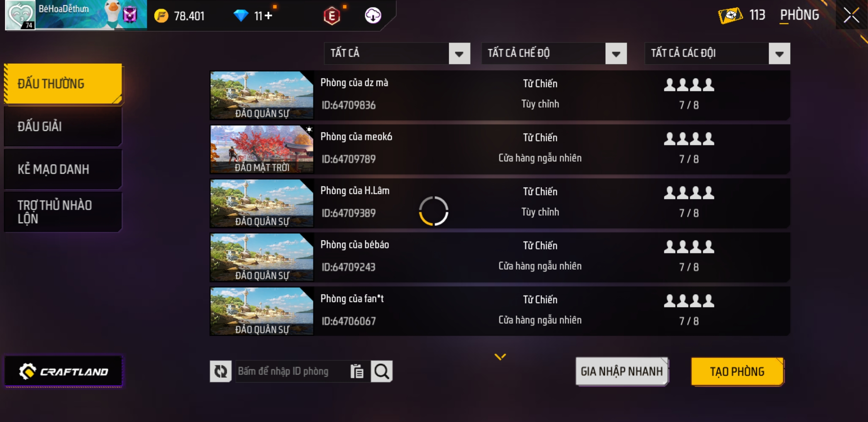Click the refresh room list icon

coord(221,371)
